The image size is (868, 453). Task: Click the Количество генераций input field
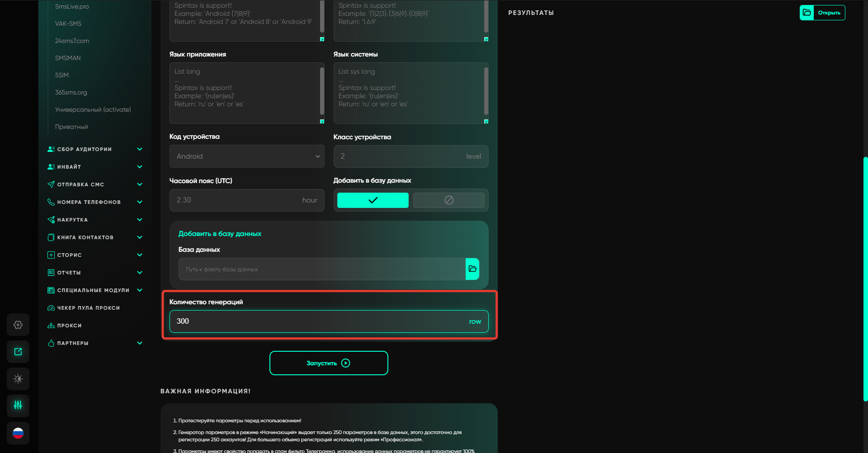(x=321, y=321)
